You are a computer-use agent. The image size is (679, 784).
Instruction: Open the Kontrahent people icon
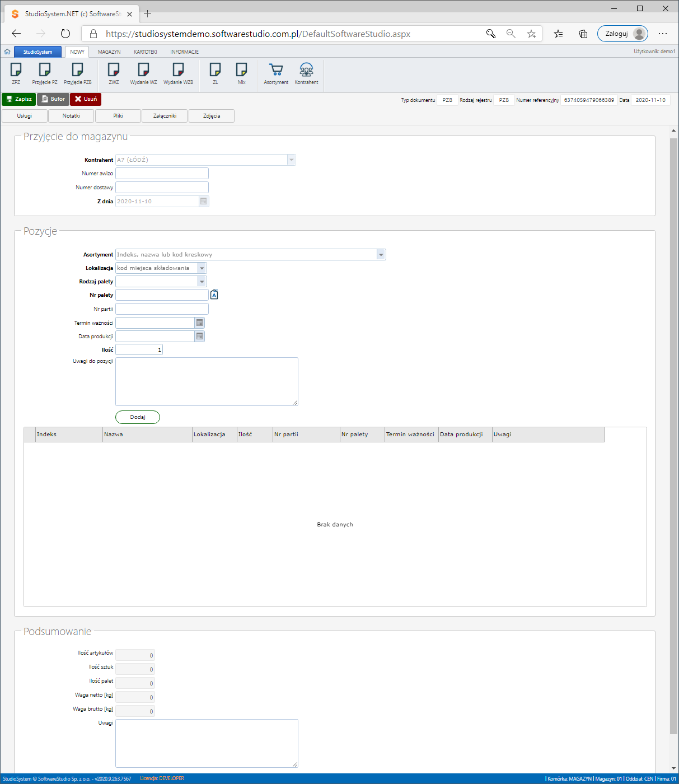tap(306, 70)
